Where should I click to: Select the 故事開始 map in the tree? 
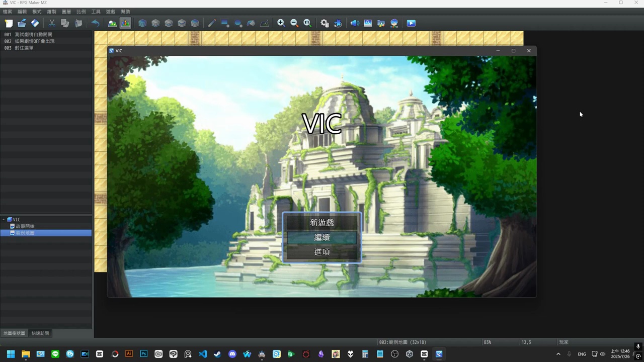pyautogui.click(x=25, y=226)
